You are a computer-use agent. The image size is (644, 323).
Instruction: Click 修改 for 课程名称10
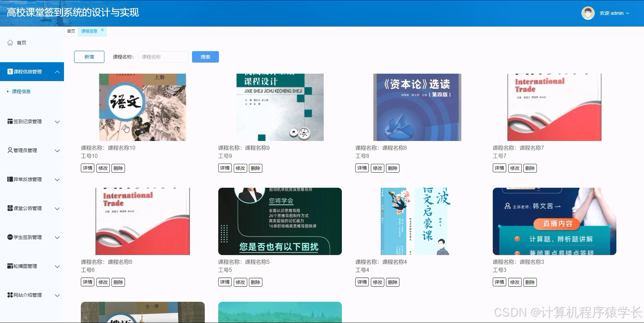103,168
